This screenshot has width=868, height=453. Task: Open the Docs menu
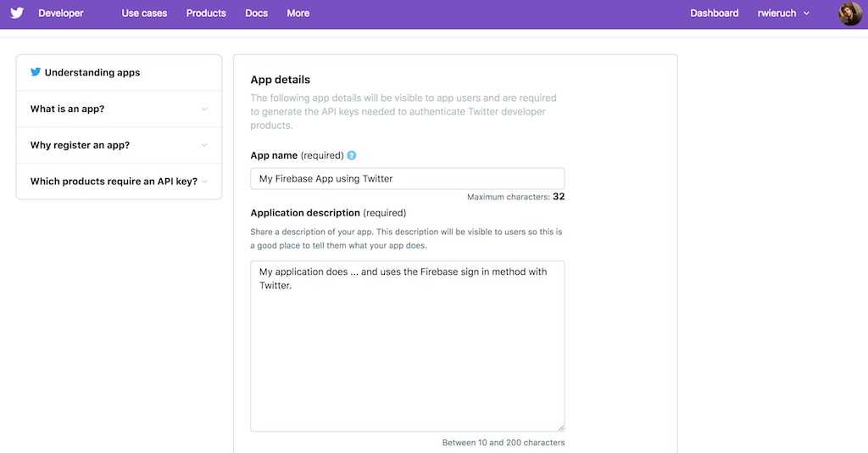pos(256,14)
